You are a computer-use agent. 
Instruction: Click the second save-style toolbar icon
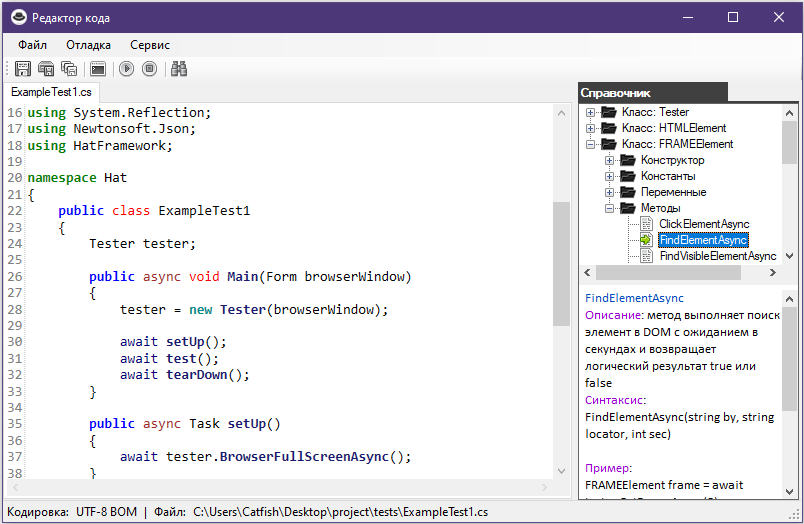tap(46, 69)
